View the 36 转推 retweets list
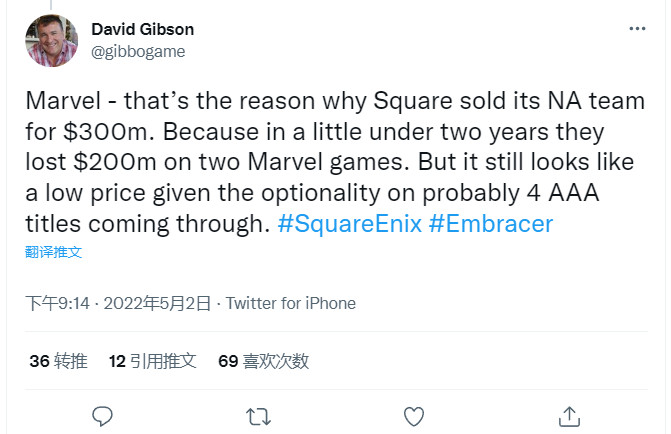Image resolution: width=671 pixels, height=434 pixels. (58, 360)
